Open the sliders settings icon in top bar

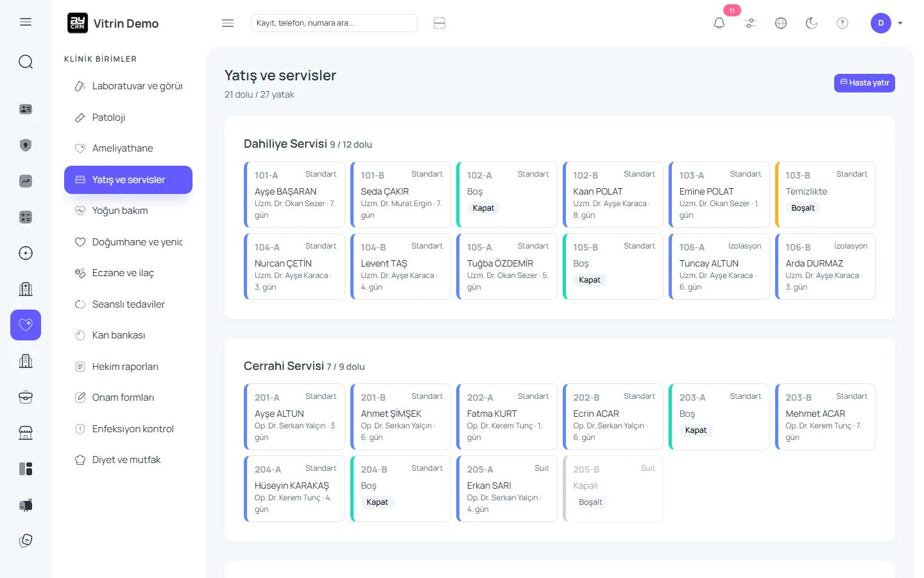[x=750, y=23]
